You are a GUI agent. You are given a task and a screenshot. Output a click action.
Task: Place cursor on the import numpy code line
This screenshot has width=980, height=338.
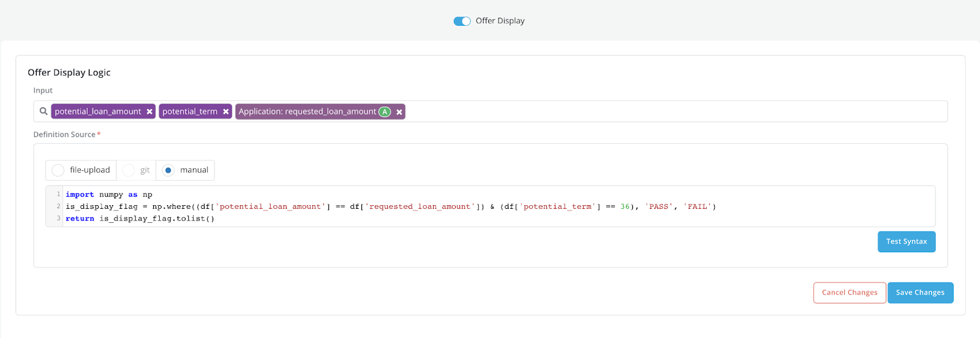(109, 195)
